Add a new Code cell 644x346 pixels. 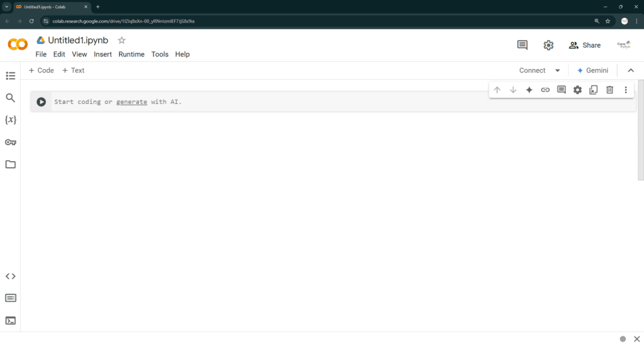point(42,70)
